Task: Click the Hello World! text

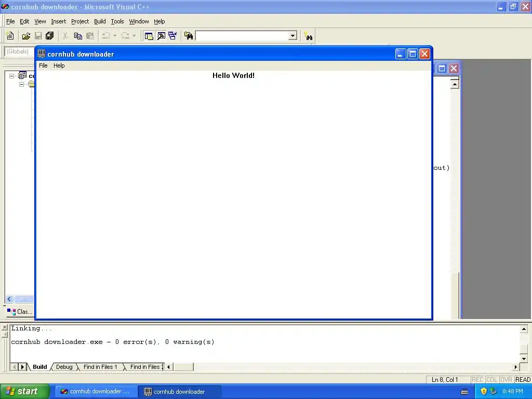Action: 233,75
